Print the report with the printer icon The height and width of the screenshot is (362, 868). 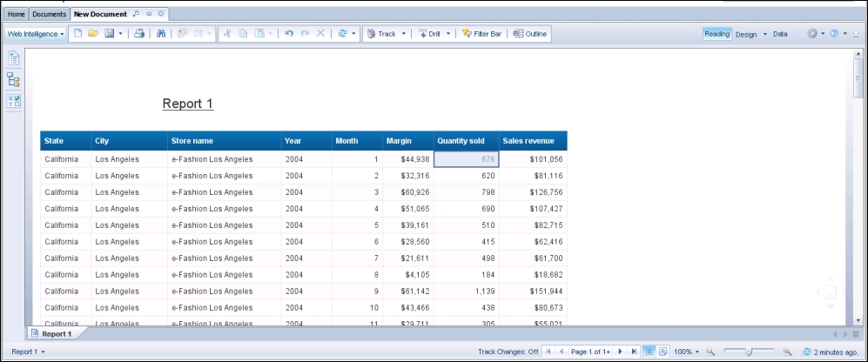click(139, 33)
